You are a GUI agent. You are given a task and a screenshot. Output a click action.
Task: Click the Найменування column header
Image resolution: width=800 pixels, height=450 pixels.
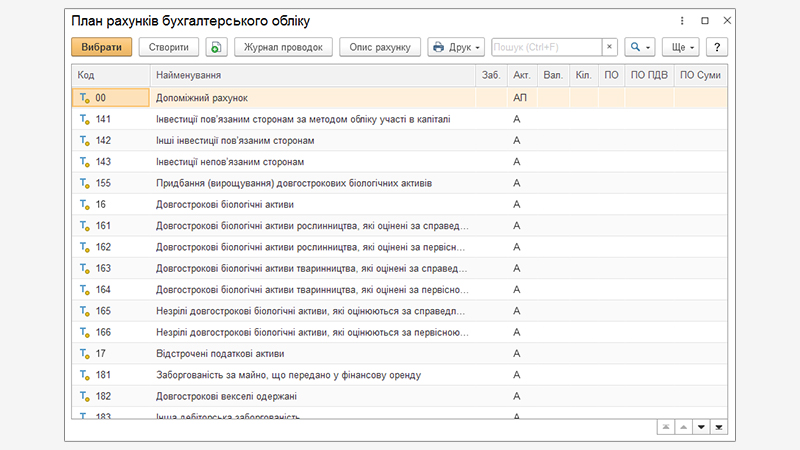(312, 75)
